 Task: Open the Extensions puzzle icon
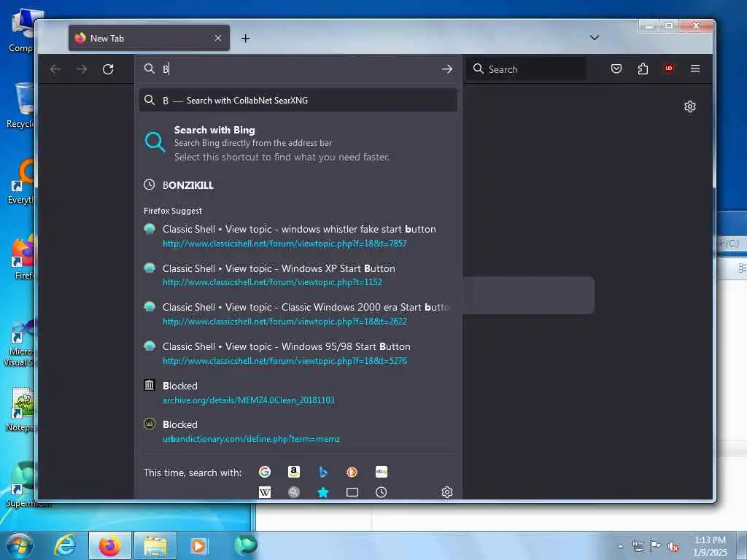[x=643, y=69]
